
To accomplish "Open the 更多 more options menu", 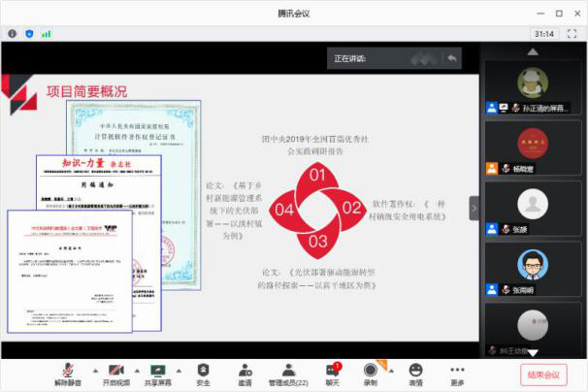I will tap(457, 370).
